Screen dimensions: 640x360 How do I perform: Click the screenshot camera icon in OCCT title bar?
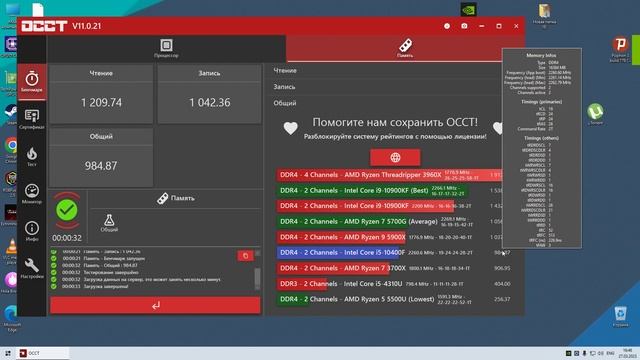464,26
